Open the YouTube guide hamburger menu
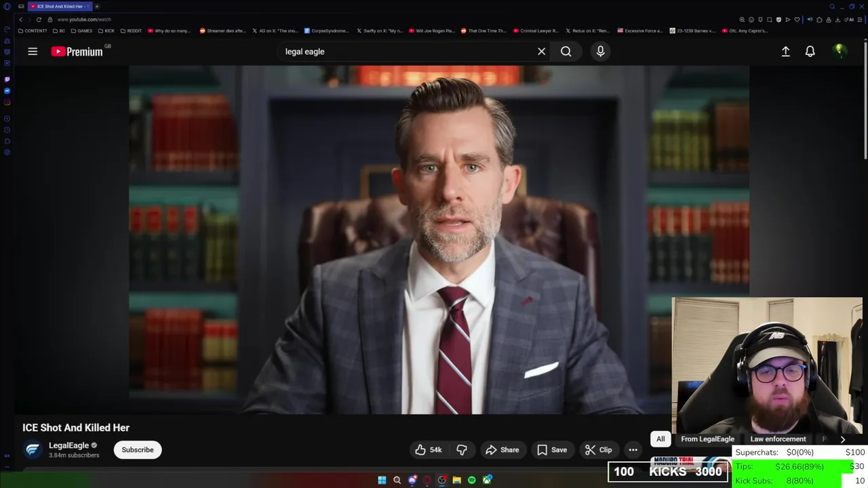The image size is (868, 488). click(33, 52)
